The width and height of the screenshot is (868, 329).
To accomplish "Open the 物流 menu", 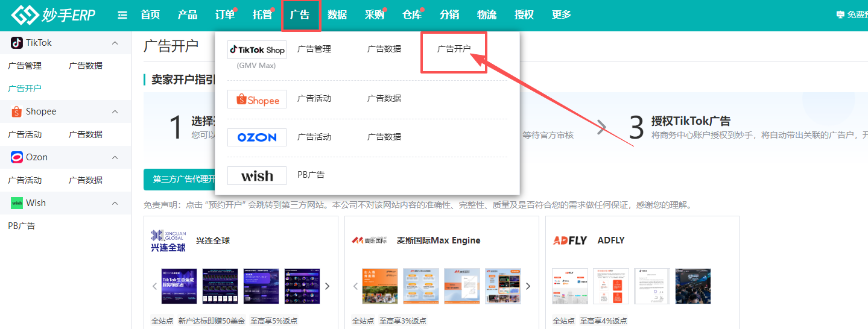I will click(487, 15).
